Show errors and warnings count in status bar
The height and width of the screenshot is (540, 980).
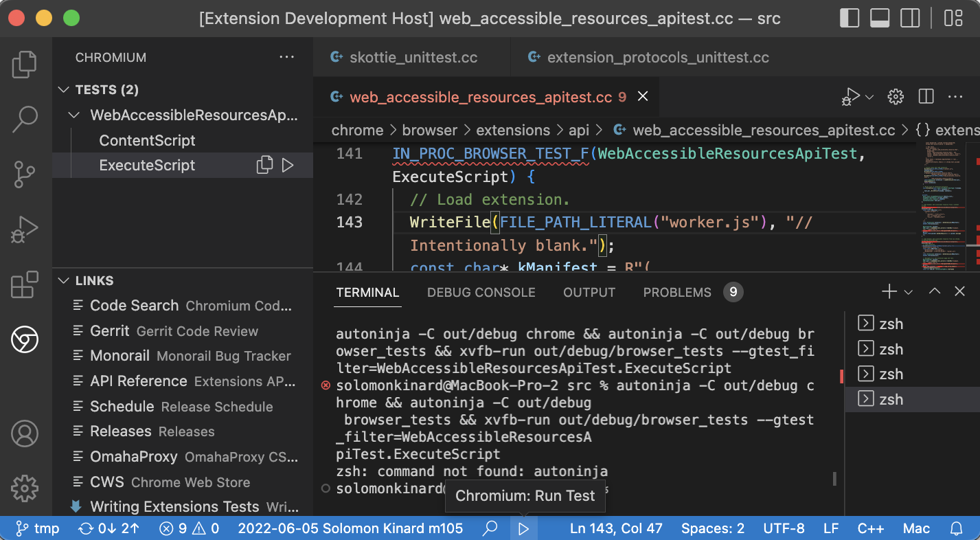click(x=189, y=528)
